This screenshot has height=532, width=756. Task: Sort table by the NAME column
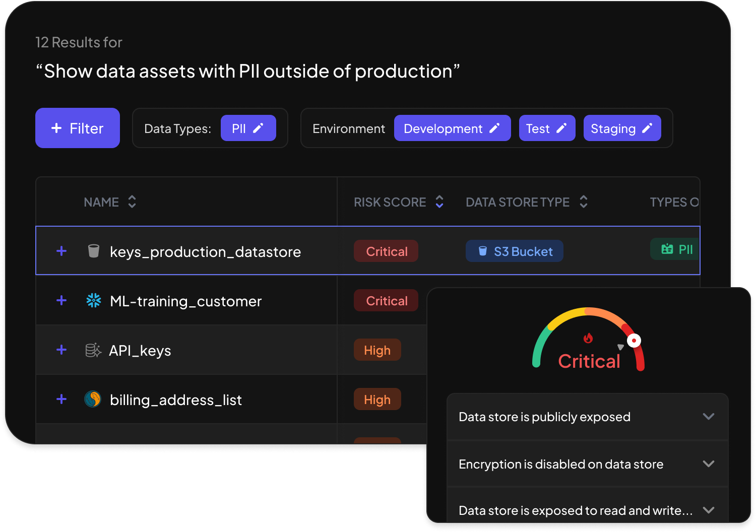(x=132, y=202)
